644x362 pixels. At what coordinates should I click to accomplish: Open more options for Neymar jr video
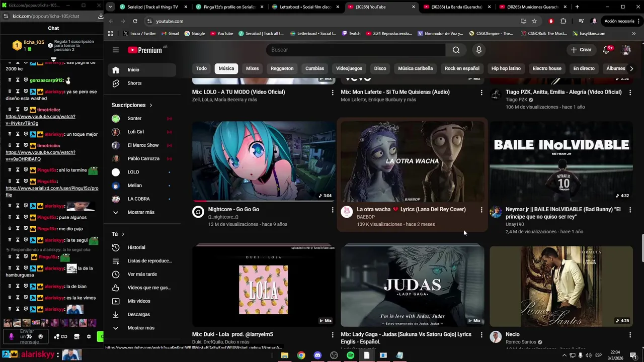pos(630,210)
